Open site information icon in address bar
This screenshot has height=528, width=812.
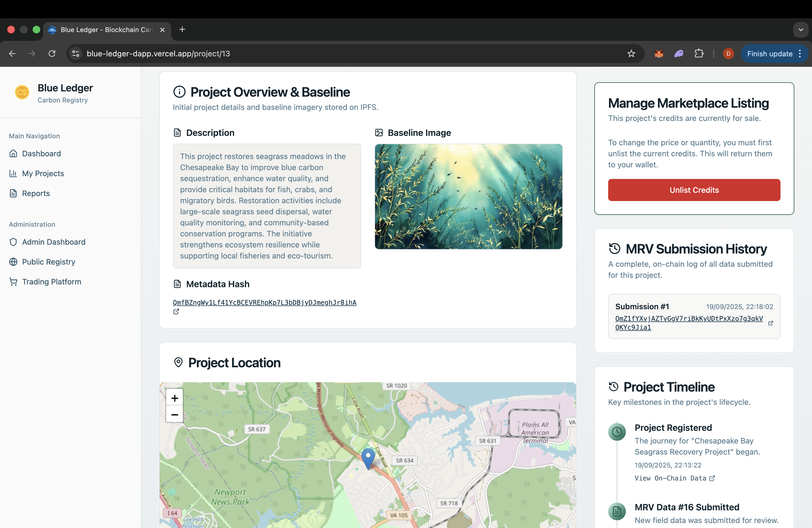[x=76, y=54]
